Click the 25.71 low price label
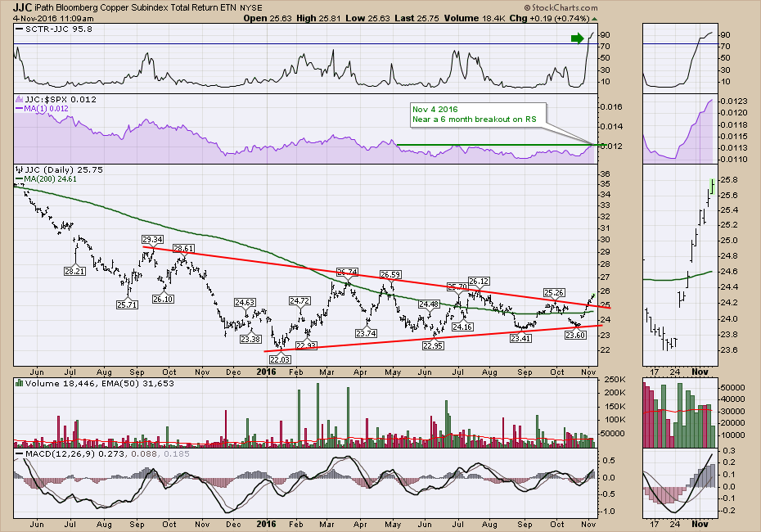The image size is (761, 532). [x=127, y=304]
